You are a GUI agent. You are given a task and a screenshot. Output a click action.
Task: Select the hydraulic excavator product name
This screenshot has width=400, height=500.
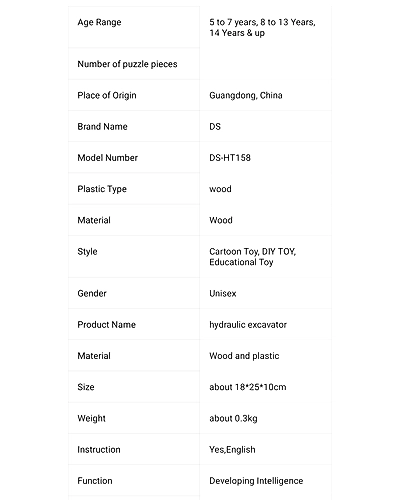click(248, 325)
